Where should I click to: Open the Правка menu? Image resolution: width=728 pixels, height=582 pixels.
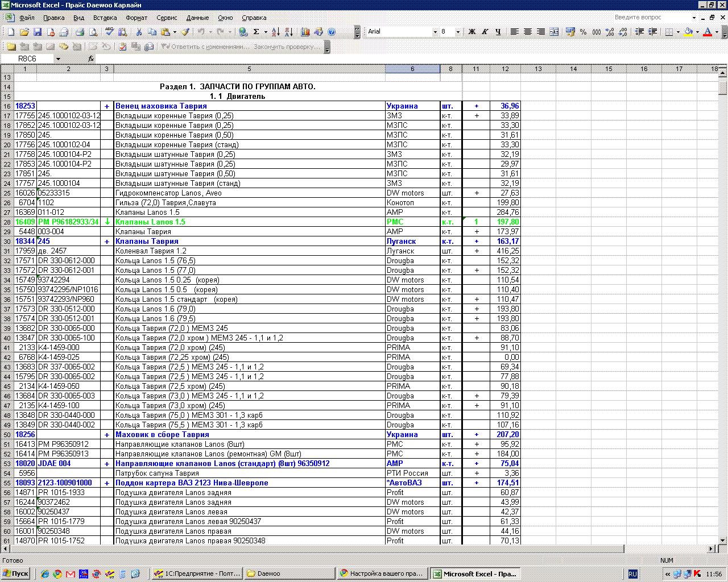tap(53, 18)
